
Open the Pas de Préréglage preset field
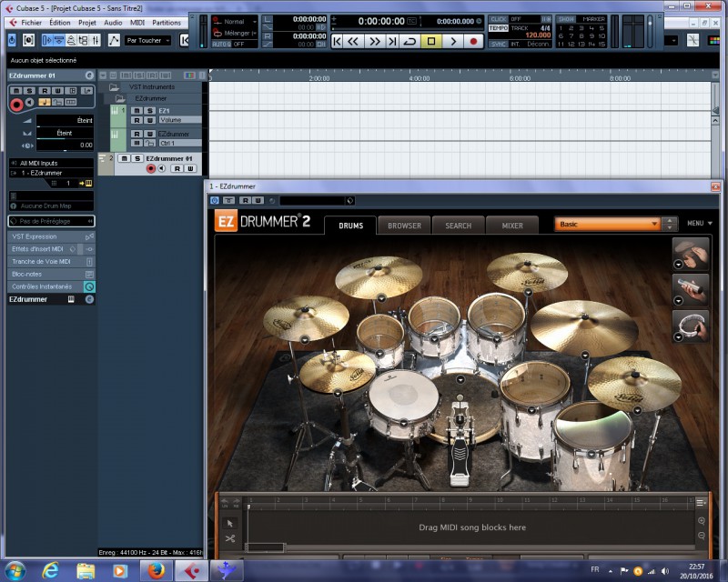point(51,221)
